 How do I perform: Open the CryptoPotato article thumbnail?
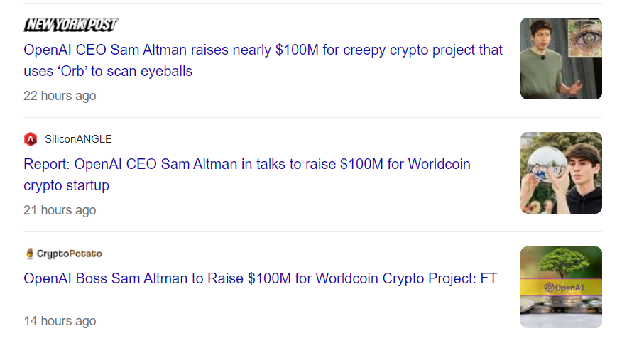point(561,287)
